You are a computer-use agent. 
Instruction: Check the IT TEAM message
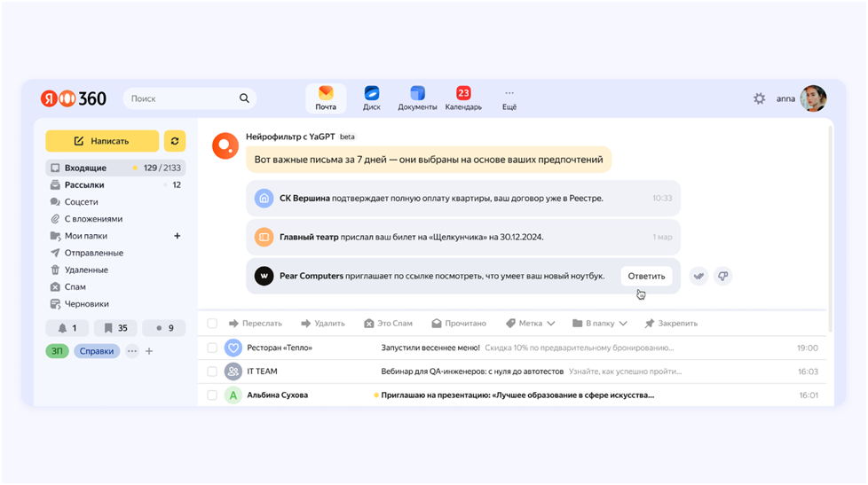tap(212, 372)
